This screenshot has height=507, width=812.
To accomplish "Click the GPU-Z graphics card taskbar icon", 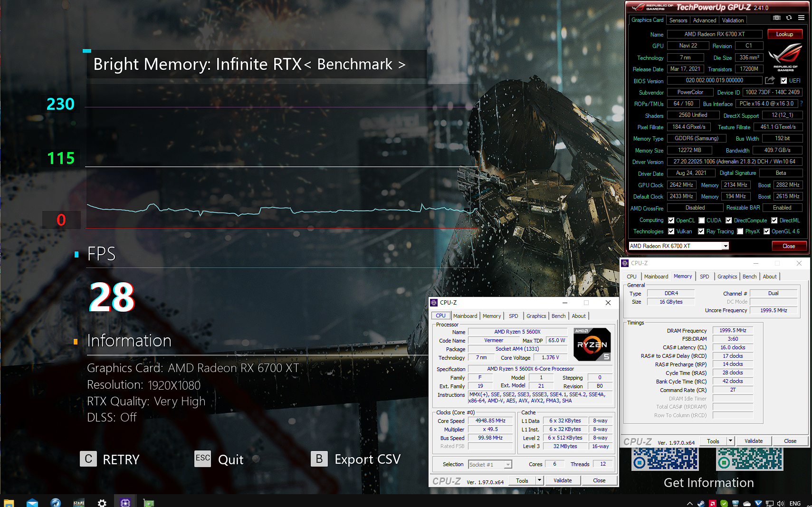I will coord(149,503).
